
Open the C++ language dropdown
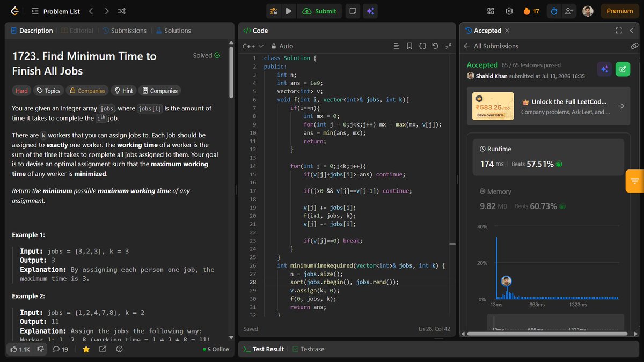click(252, 46)
